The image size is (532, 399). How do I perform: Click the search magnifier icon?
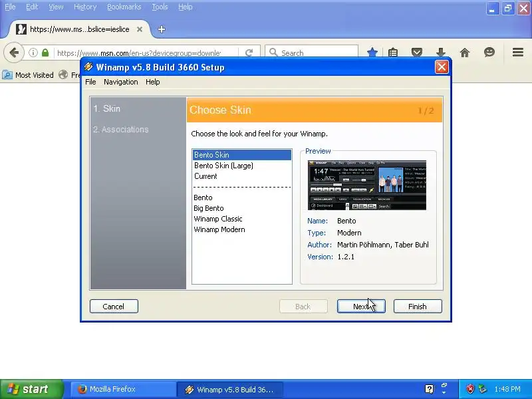click(x=273, y=53)
